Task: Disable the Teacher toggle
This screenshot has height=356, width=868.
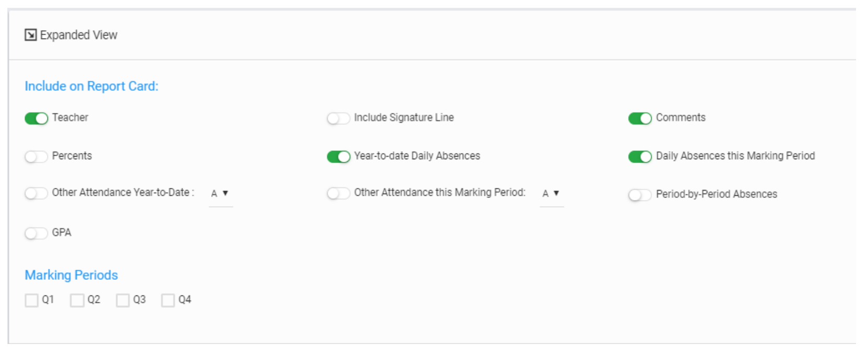Action: 36,118
